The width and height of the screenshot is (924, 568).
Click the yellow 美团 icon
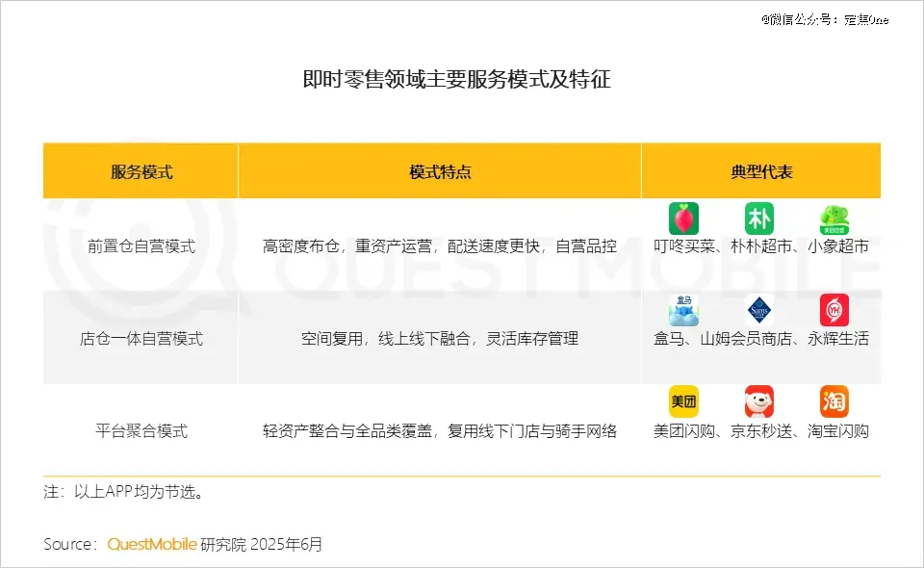click(x=682, y=400)
